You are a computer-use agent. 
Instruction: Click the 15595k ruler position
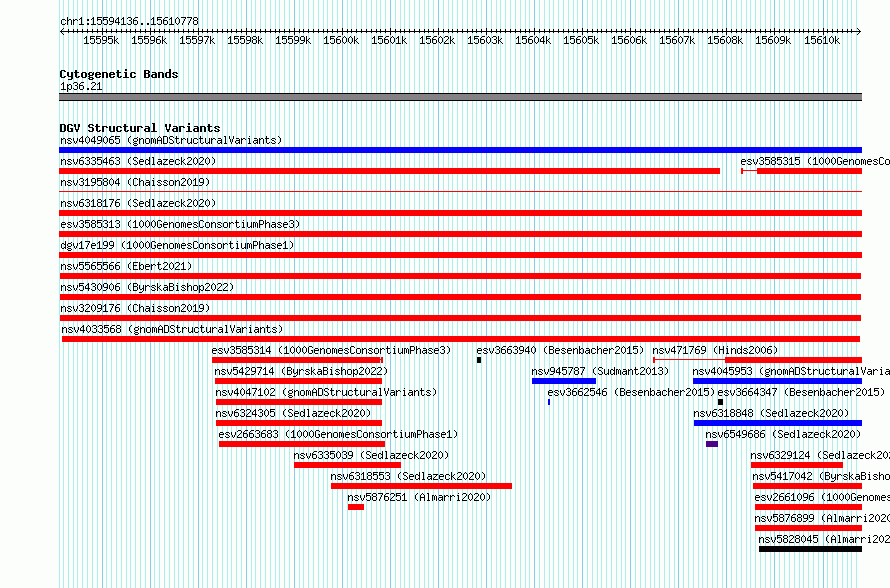(101, 40)
